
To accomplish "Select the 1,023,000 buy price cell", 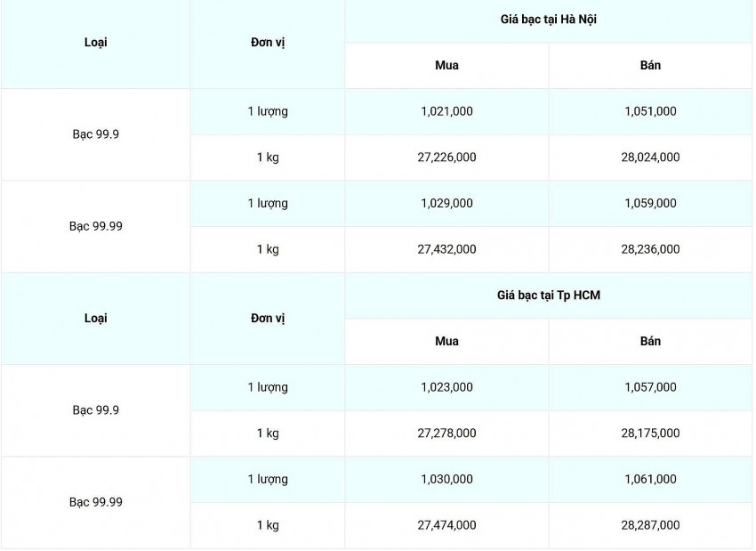I will (x=446, y=387).
